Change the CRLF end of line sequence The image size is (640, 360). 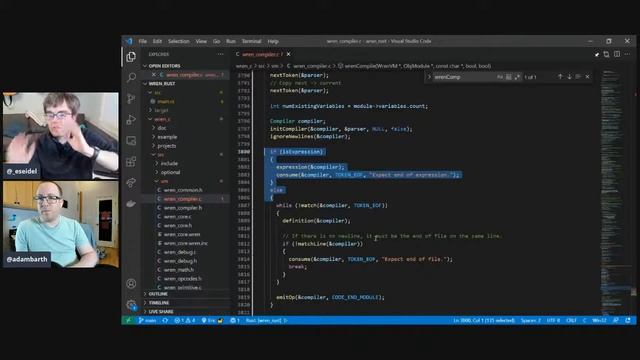[571, 320]
